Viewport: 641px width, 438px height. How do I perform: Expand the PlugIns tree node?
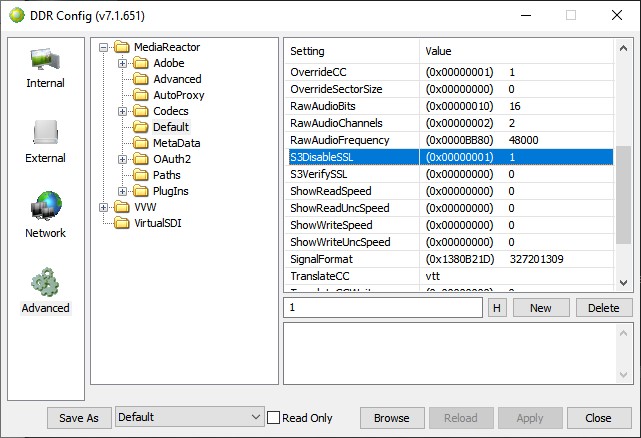pos(122,191)
